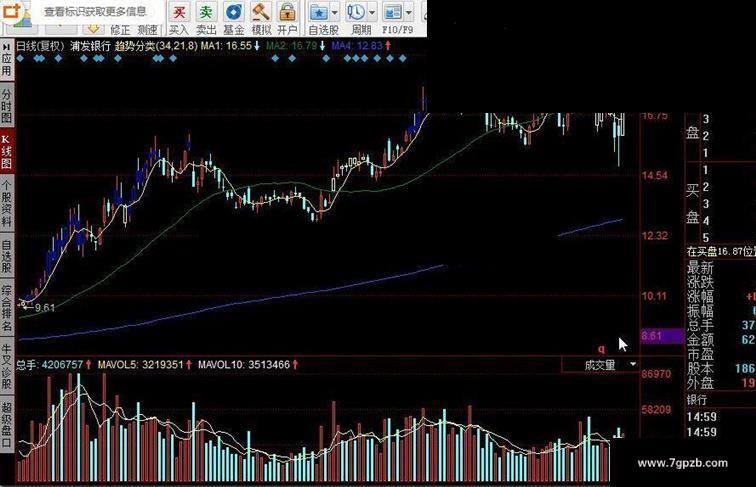Switch to the 分时图 sidebar tab
This screenshot has height=487, width=756.
click(x=6, y=105)
